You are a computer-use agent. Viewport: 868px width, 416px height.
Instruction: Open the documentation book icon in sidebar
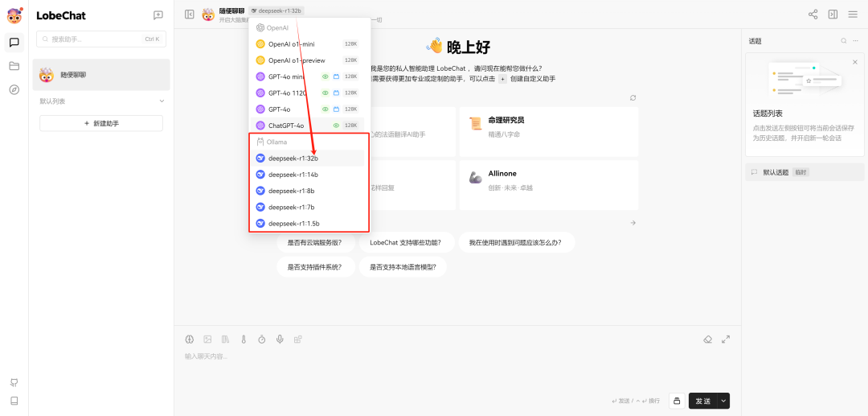click(14, 401)
